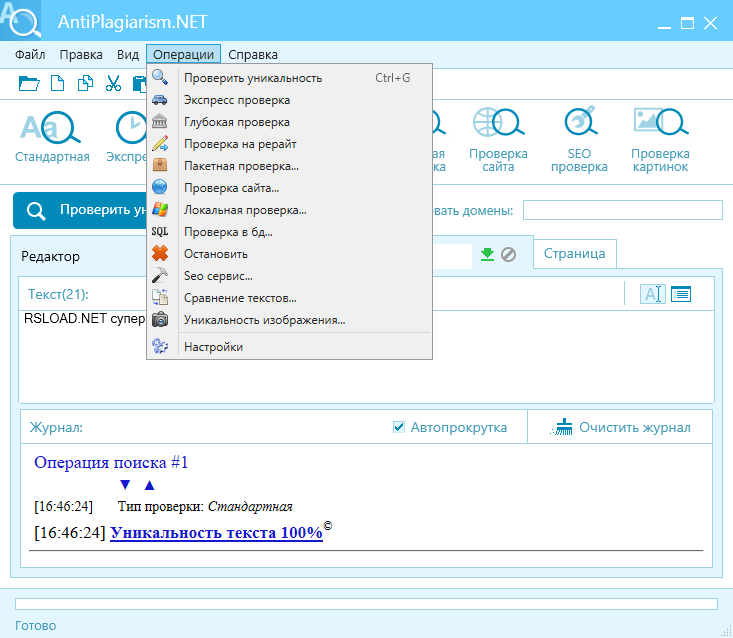Open the Справка menu
This screenshot has width=733, height=638.
tap(253, 55)
